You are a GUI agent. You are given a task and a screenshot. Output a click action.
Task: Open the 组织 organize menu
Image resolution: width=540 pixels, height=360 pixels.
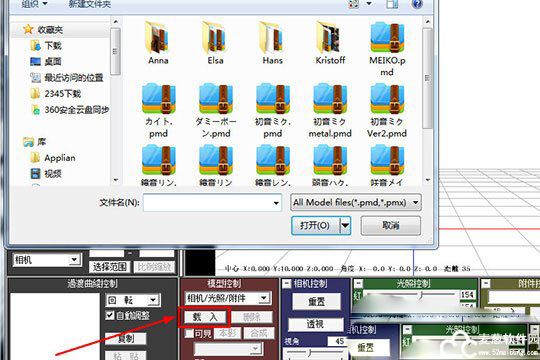click(34, 4)
